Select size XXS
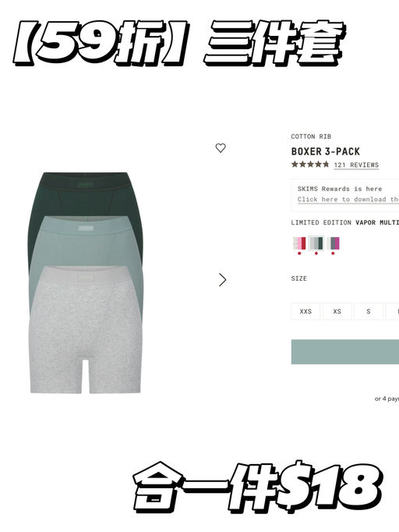This screenshot has width=399, height=532. (305, 311)
